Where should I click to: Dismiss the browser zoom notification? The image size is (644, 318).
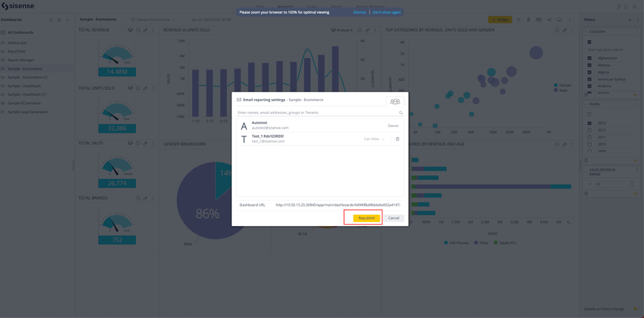pyautogui.click(x=359, y=12)
